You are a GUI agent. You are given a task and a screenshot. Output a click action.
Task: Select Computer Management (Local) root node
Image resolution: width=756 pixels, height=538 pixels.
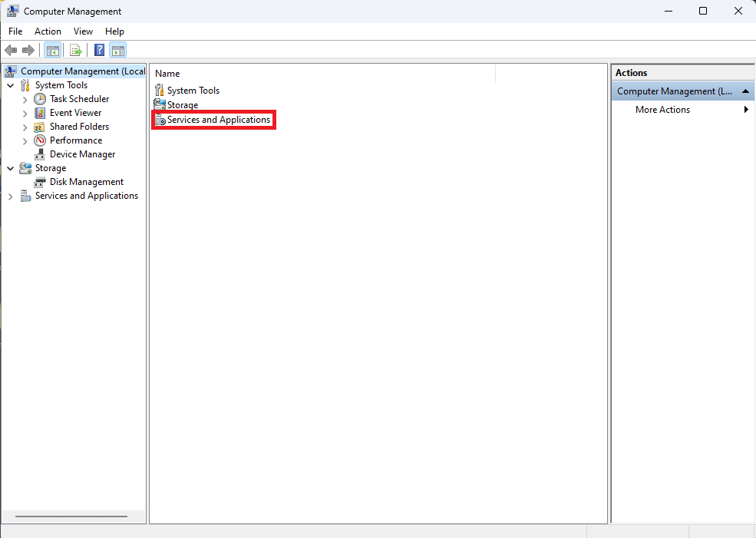pyautogui.click(x=83, y=71)
